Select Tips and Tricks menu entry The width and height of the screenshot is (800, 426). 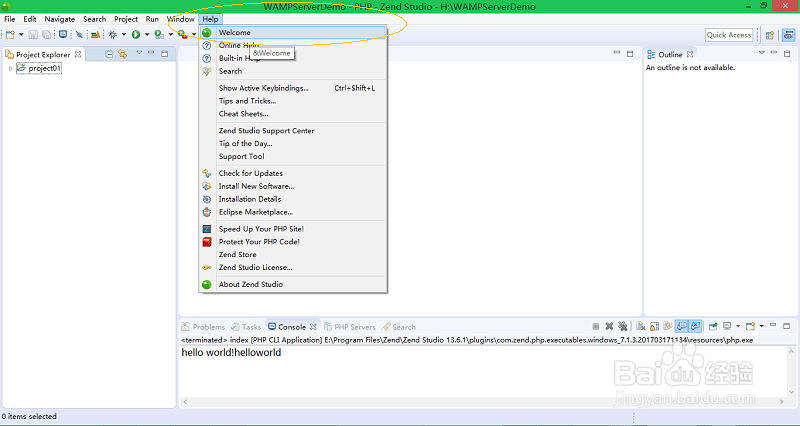tap(293, 101)
